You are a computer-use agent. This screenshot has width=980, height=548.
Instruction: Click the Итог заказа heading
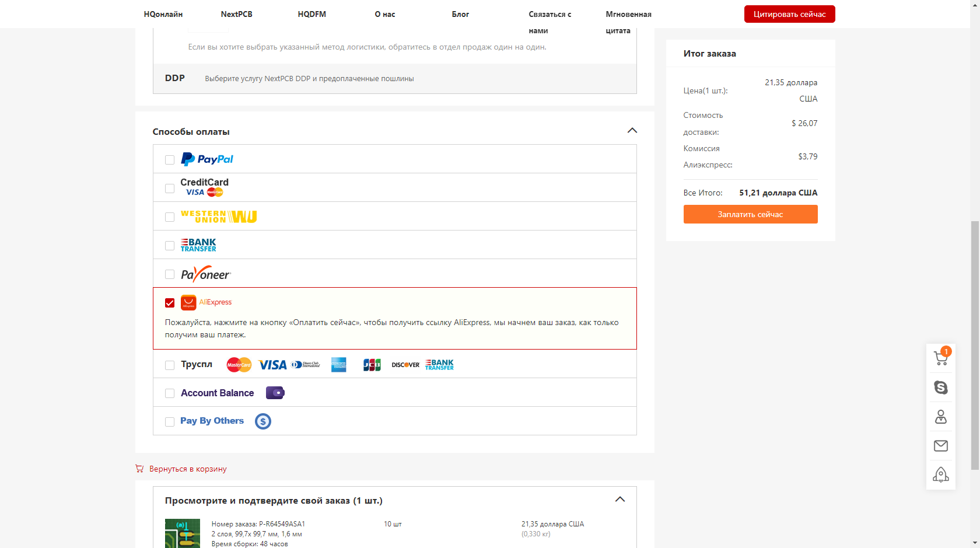[x=710, y=53]
